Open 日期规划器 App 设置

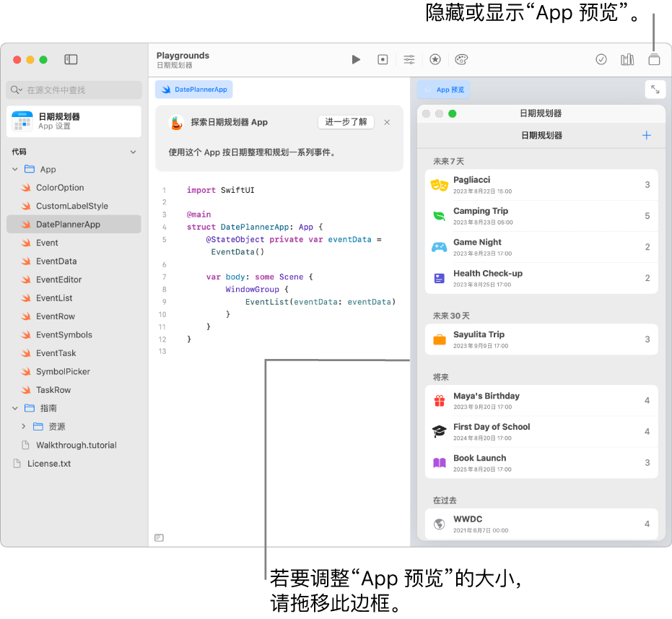tap(74, 121)
